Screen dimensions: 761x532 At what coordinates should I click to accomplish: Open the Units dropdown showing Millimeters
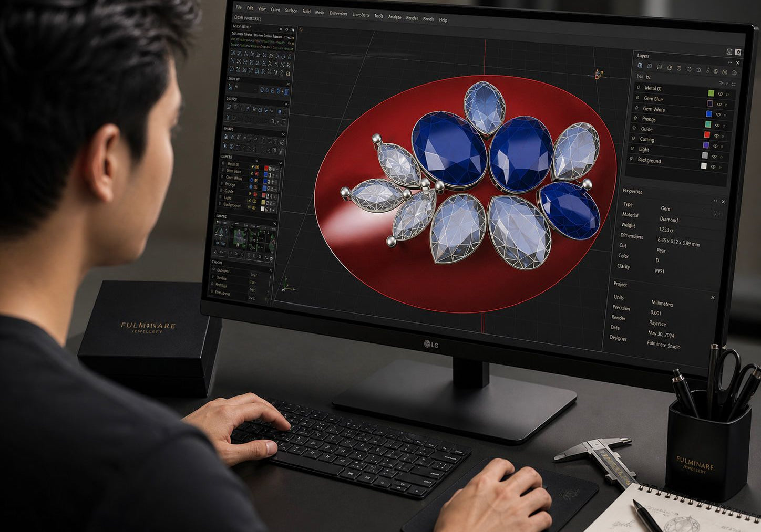pos(662,304)
